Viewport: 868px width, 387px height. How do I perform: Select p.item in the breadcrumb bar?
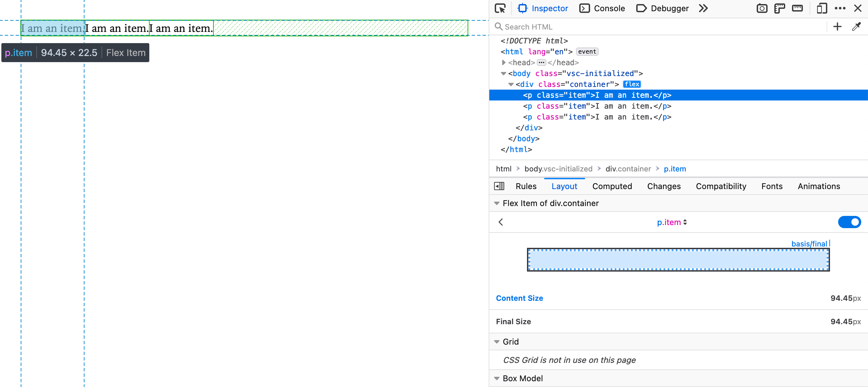click(675, 169)
